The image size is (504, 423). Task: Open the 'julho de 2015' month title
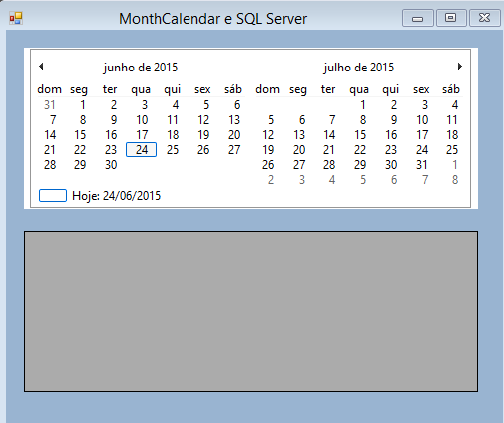(359, 68)
